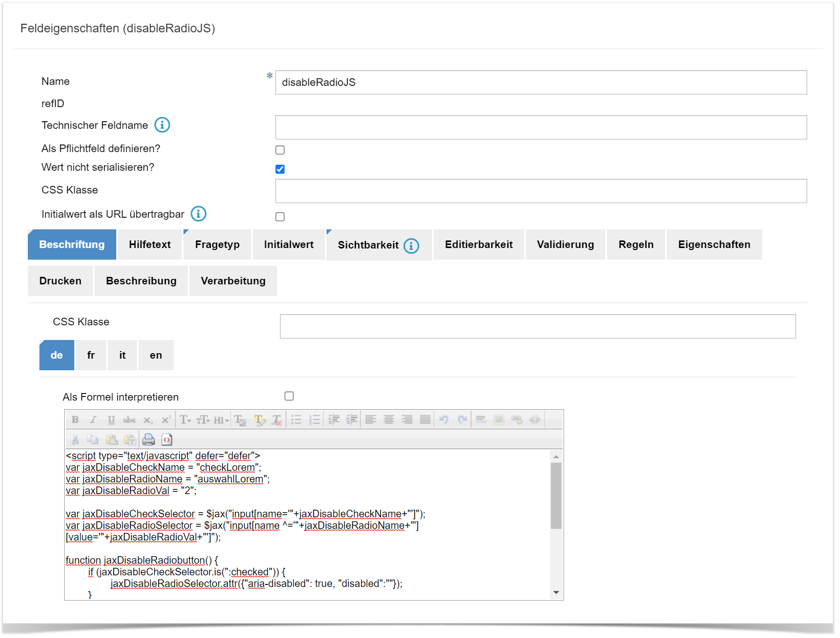Click the text foreground color picker icon
The height and width of the screenshot is (638, 840).
pyautogui.click(x=240, y=420)
